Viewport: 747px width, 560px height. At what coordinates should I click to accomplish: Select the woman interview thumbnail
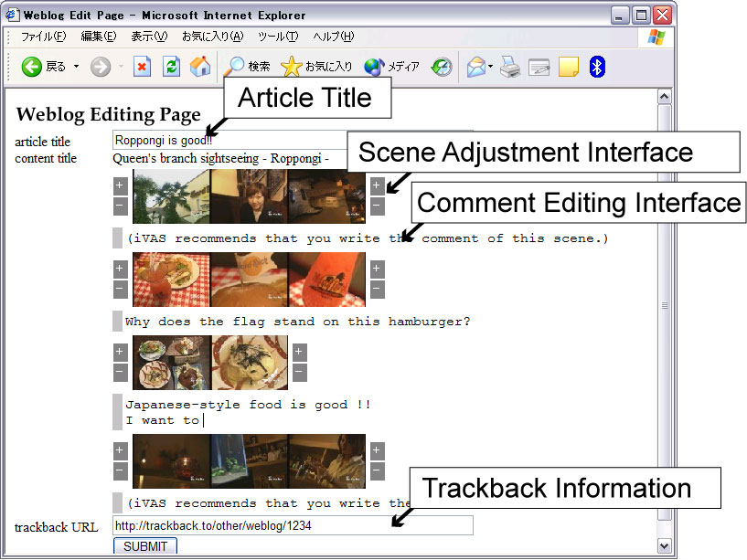tap(250, 196)
